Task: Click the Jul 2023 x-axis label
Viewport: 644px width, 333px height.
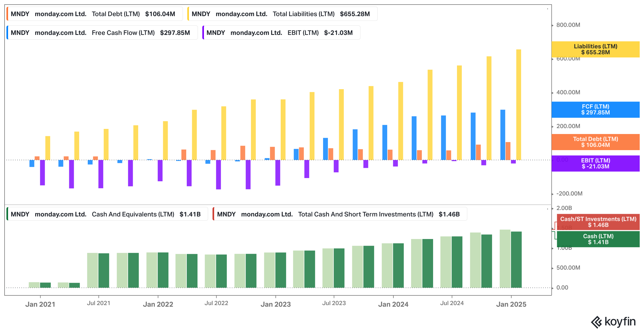Action: tap(334, 303)
